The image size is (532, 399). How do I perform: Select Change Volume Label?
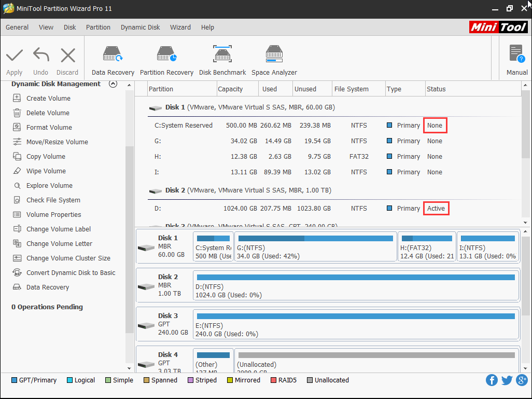59,229
